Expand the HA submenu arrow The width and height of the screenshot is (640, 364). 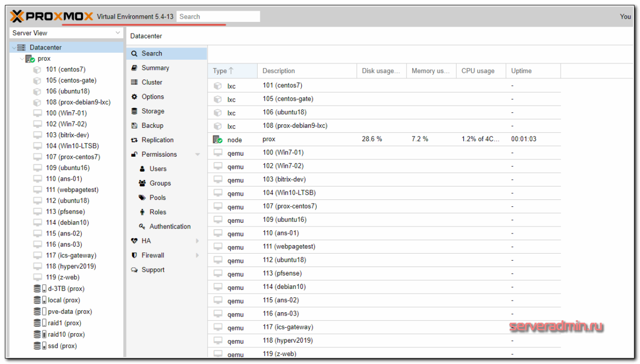click(197, 241)
